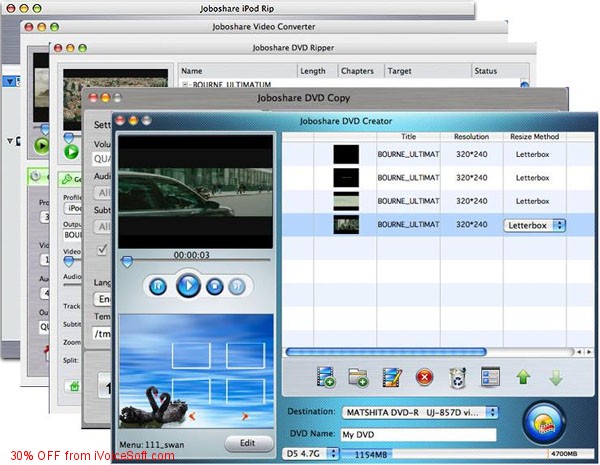The image size is (600, 465).
Task: Click the wrench icon in DVD Ripper
Action: pos(67,179)
